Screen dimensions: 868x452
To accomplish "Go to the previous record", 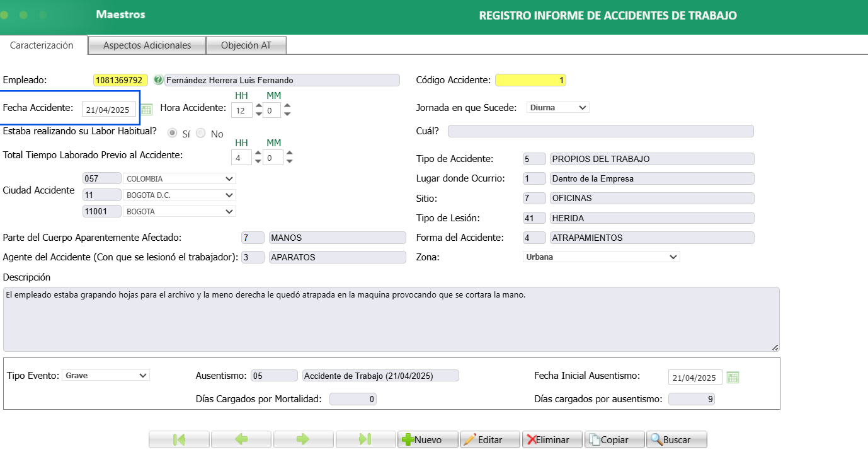I will click(241, 439).
